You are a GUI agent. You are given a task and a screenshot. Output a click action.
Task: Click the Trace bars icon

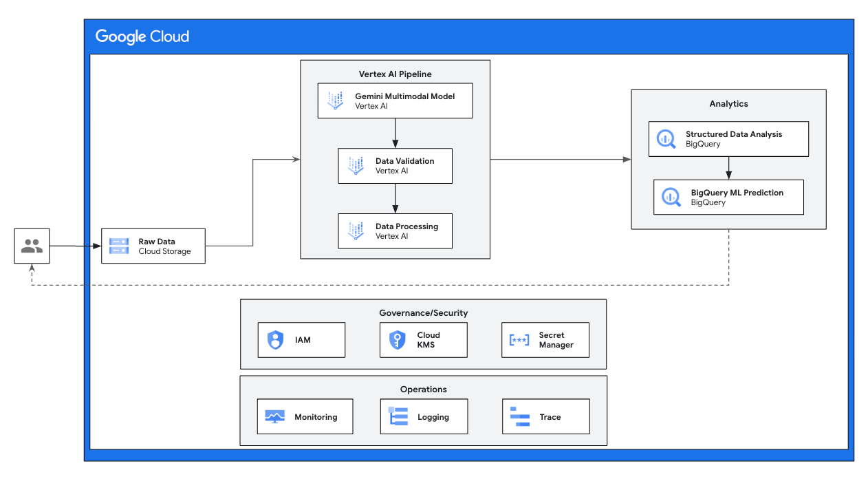pos(520,416)
